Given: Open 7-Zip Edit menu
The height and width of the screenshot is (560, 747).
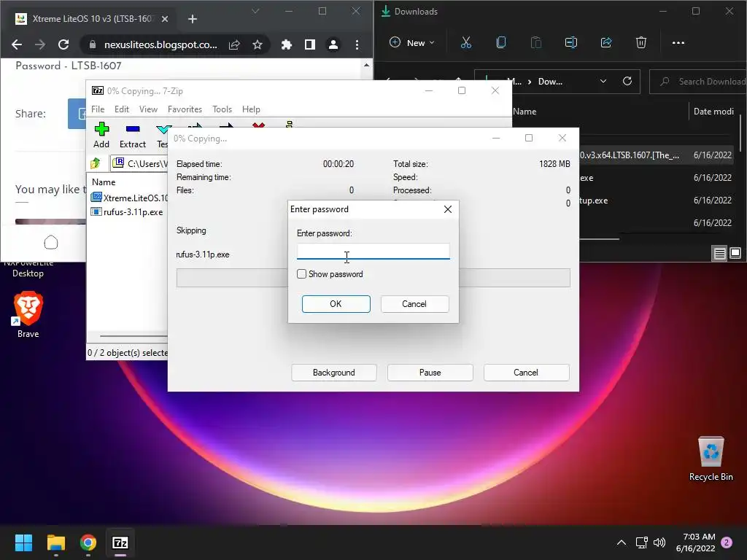Looking at the screenshot, I should 122,109.
